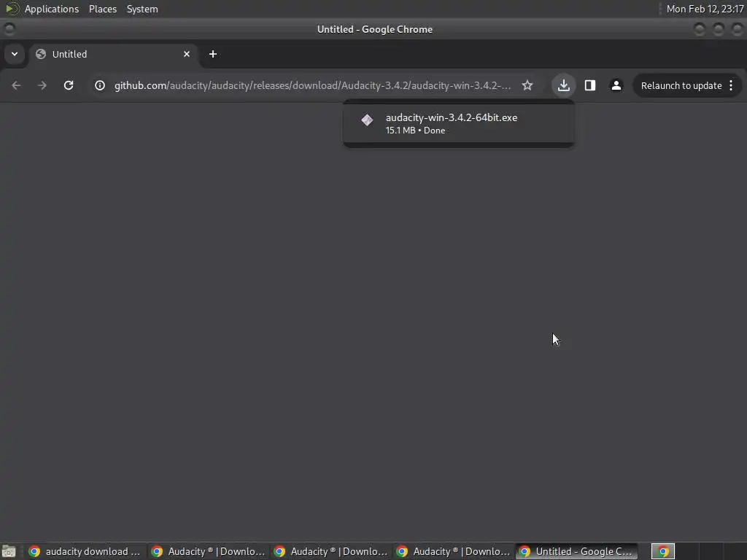Switch to 'Untitled - Google C...' taskbar window
Screen dimensions: 747x560
click(x=576, y=551)
